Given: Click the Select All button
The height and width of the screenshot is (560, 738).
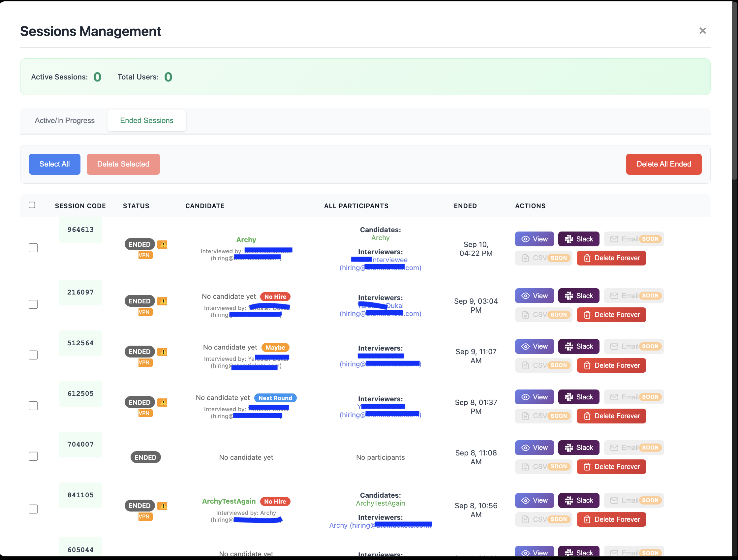Looking at the screenshot, I should click(x=55, y=164).
